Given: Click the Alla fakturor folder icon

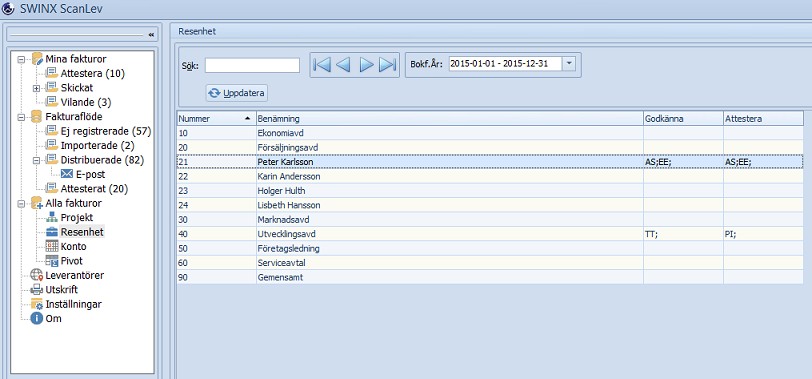Looking at the screenshot, I should [x=37, y=203].
